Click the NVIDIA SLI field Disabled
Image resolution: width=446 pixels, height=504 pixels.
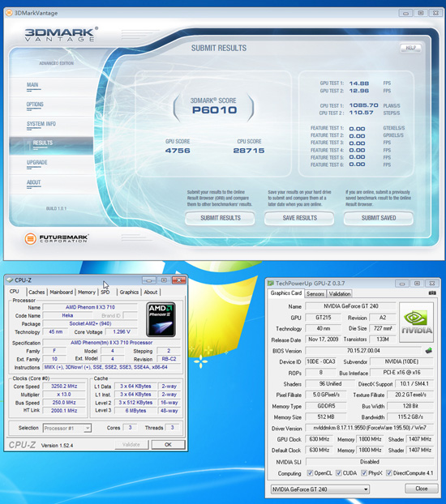370,462
